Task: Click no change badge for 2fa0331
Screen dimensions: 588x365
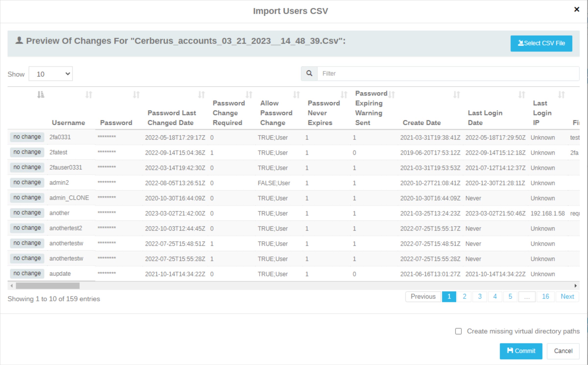Action: click(27, 137)
